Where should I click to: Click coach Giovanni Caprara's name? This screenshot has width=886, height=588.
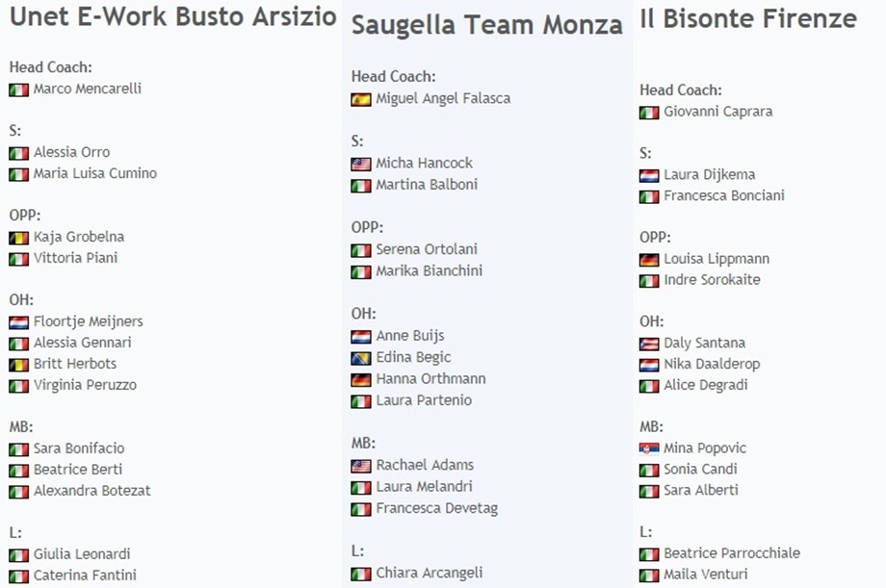click(717, 112)
